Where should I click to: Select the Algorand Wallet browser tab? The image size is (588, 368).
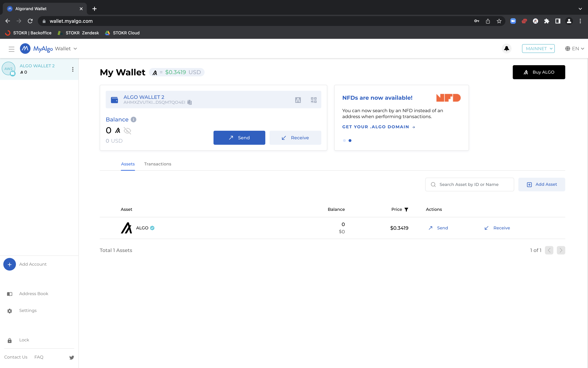pos(45,9)
